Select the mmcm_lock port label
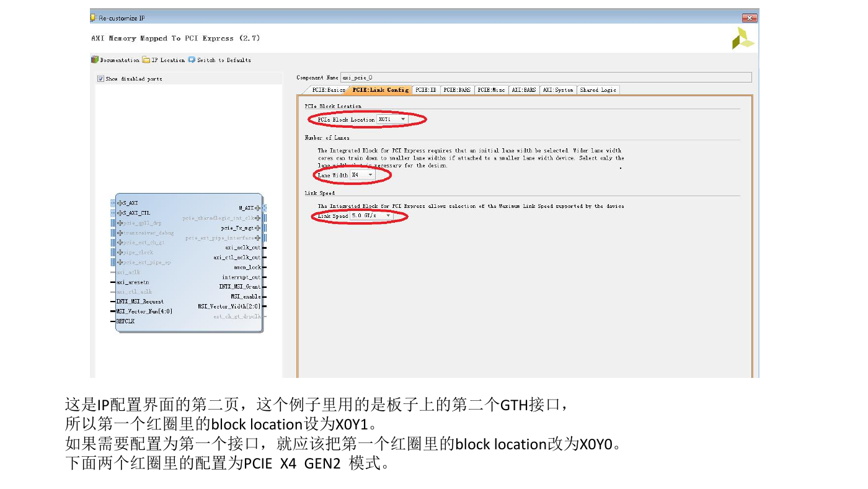This screenshot has width=868, height=489. pyautogui.click(x=247, y=267)
